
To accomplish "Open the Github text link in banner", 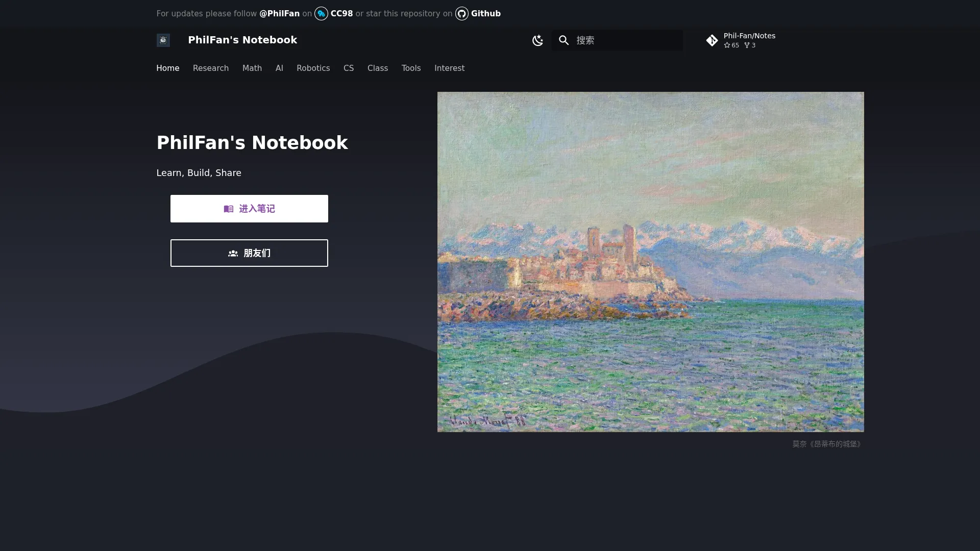I will click(x=486, y=14).
